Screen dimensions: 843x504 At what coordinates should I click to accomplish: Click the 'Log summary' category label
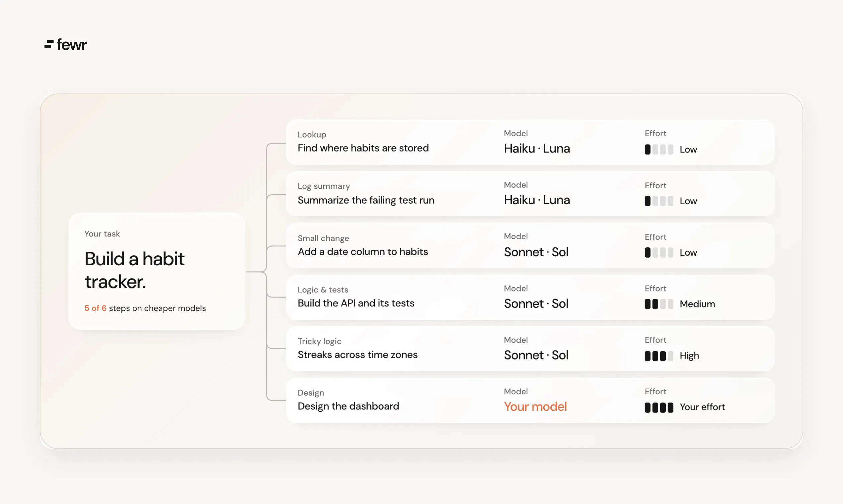[x=324, y=186]
